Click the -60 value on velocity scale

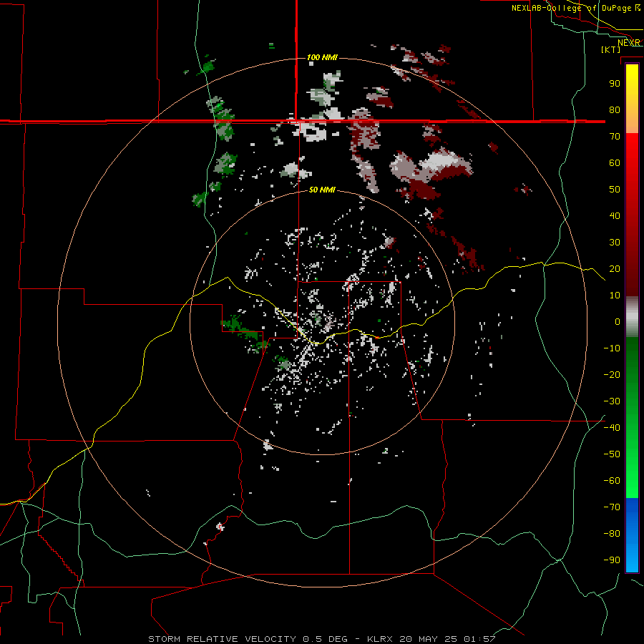pyautogui.click(x=612, y=481)
